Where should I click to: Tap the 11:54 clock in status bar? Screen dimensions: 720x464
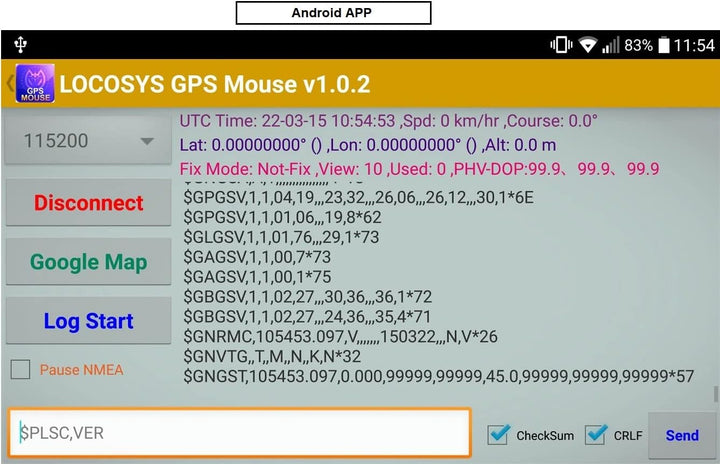coord(694,45)
